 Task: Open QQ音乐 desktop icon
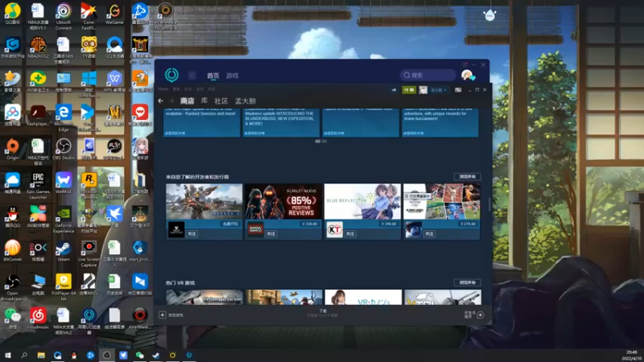12,14
